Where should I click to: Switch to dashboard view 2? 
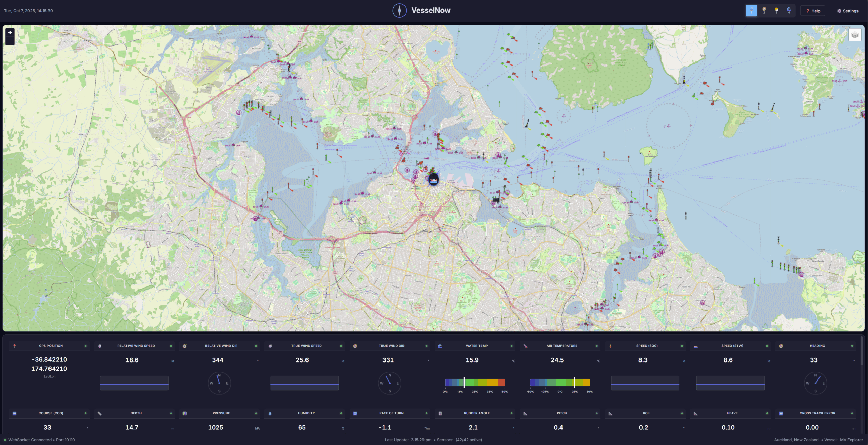[764, 11]
